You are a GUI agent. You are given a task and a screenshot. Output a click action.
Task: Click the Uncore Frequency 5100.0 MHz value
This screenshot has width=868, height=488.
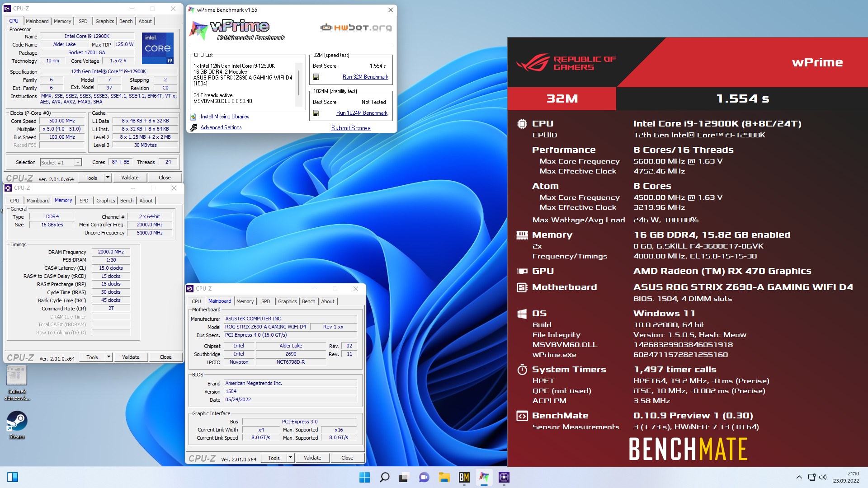click(x=150, y=233)
